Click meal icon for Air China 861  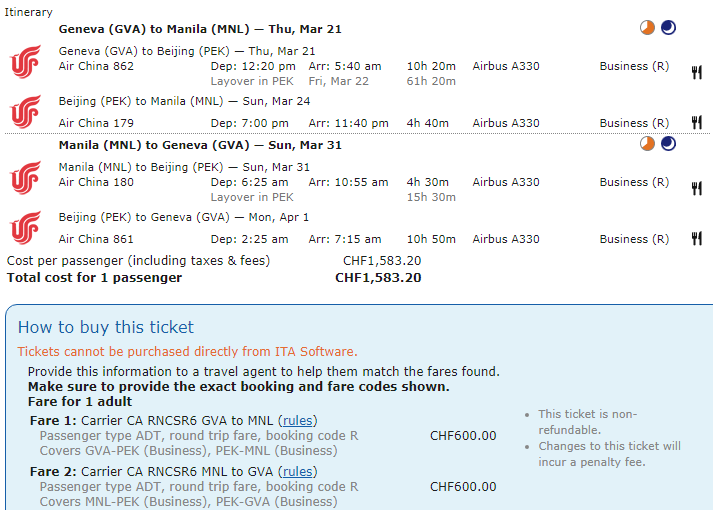click(x=696, y=239)
